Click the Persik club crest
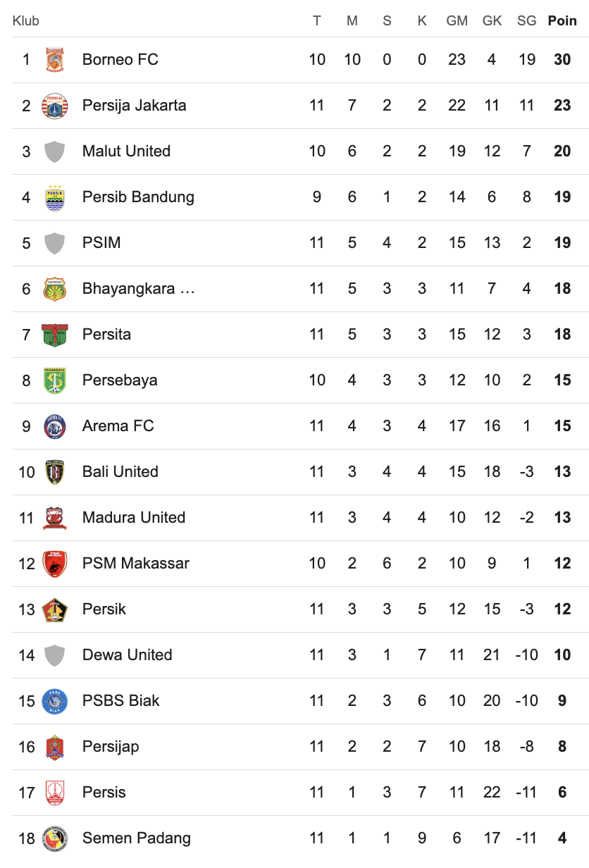Viewport: 589px width, 868px height. pyautogui.click(x=54, y=609)
